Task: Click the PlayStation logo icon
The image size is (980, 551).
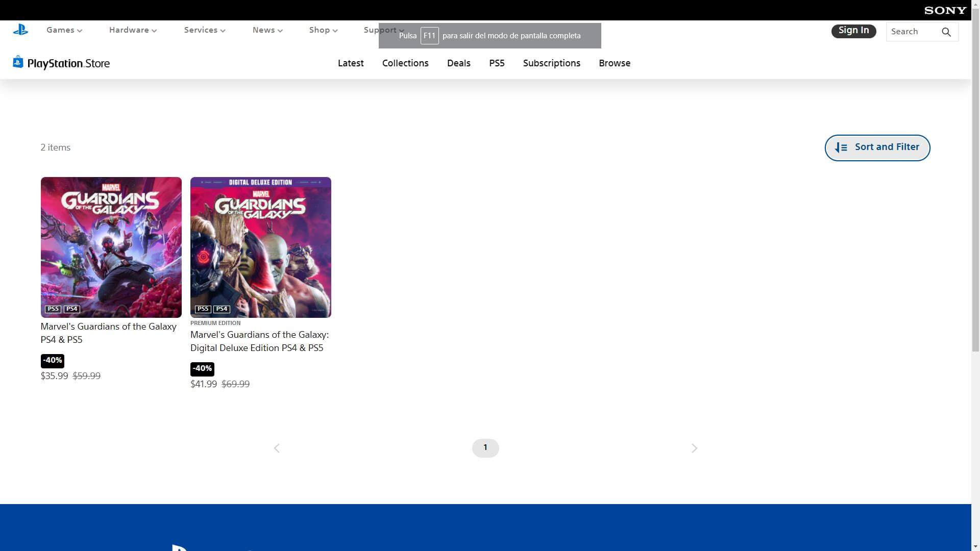Action: click(x=20, y=30)
